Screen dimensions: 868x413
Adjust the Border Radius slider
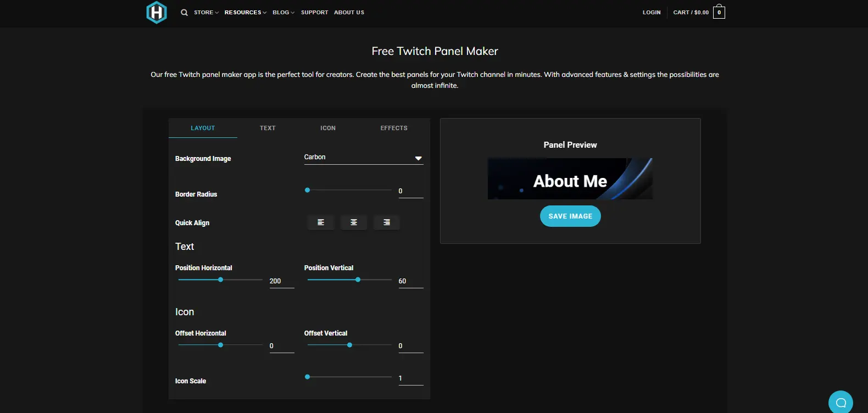pos(349,190)
